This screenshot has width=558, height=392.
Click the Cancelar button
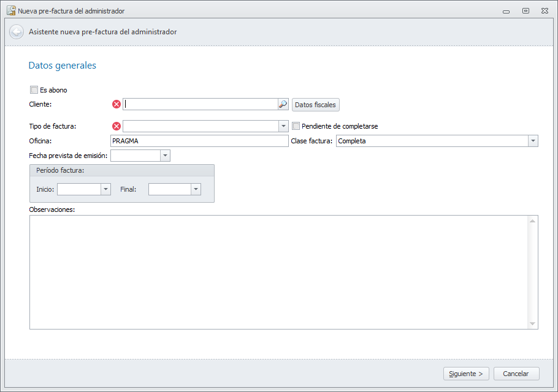click(x=516, y=374)
